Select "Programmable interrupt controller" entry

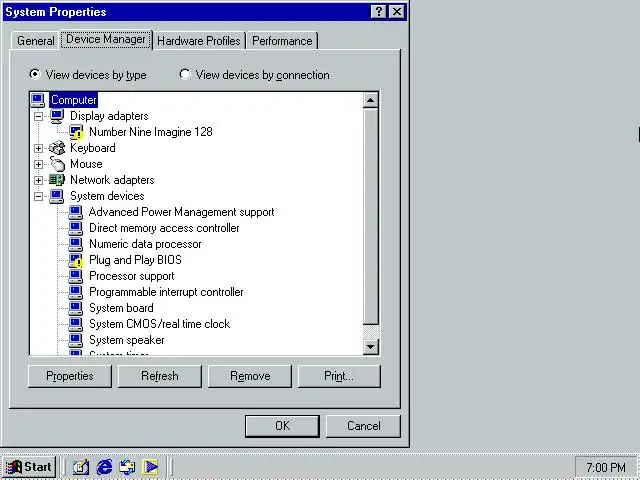tap(166, 292)
